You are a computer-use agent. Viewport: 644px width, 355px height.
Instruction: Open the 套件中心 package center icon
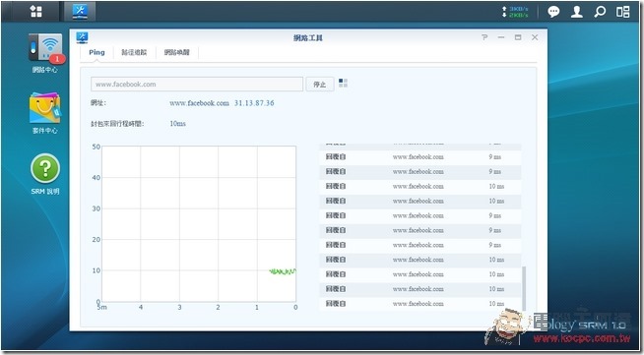(45, 113)
